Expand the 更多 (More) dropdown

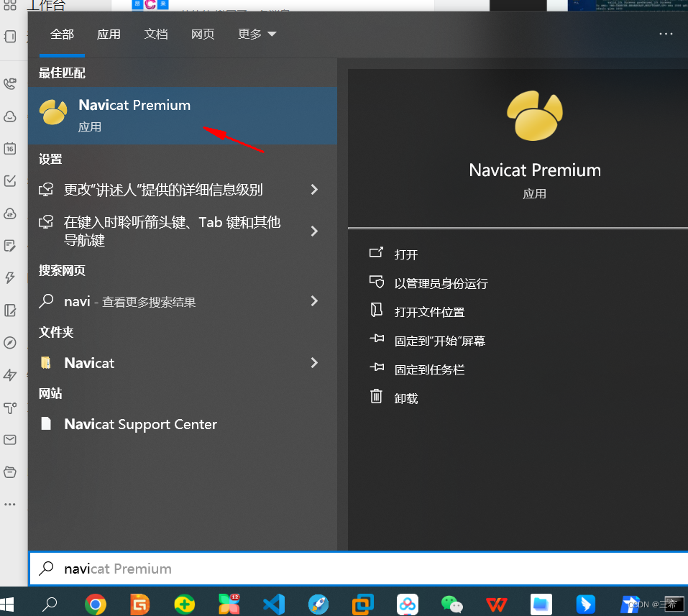[257, 35]
